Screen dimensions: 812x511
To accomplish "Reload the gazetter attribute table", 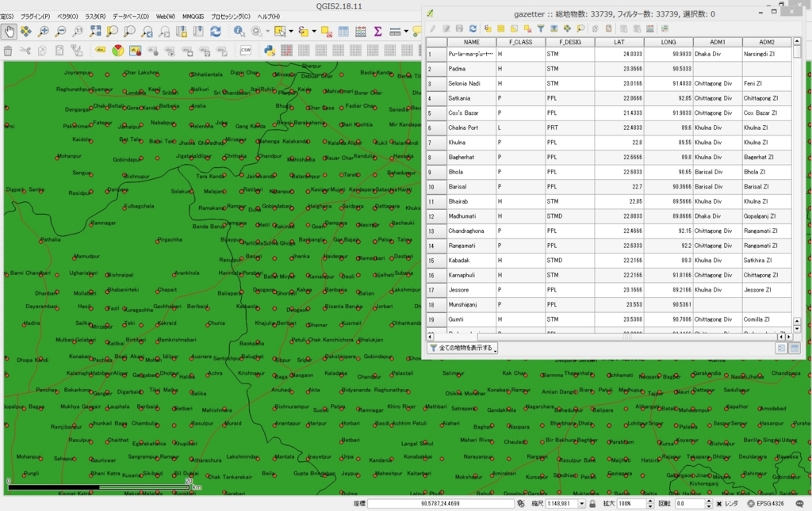I will click(473, 29).
